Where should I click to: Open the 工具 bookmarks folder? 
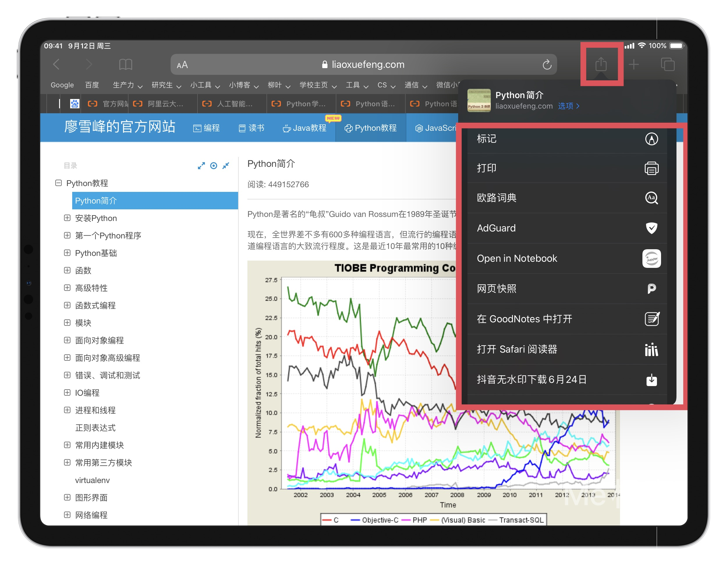coord(357,85)
